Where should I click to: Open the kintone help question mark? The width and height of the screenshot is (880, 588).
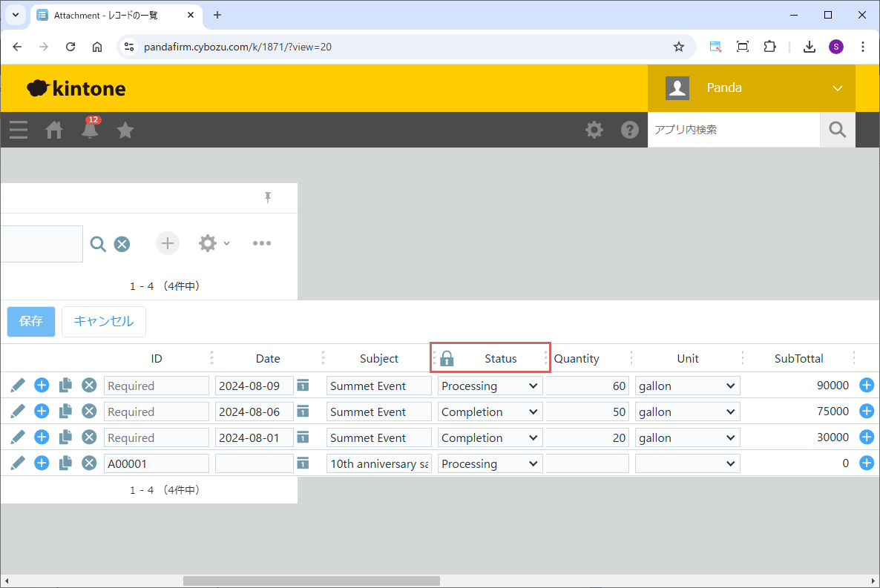point(629,130)
